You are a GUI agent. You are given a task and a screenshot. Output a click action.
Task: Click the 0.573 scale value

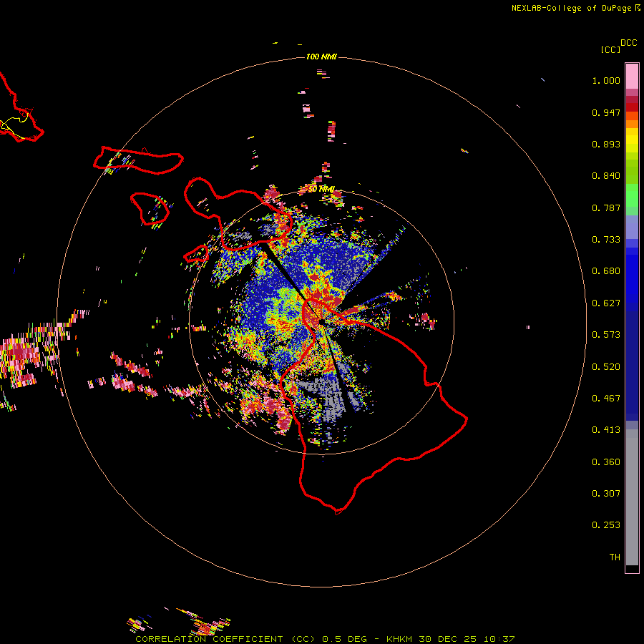tap(606, 335)
